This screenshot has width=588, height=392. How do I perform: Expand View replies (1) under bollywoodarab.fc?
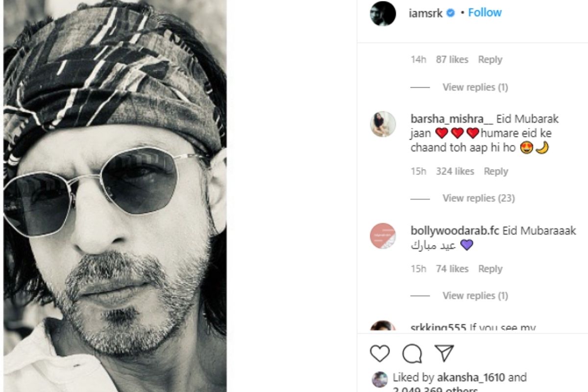pyautogui.click(x=475, y=296)
